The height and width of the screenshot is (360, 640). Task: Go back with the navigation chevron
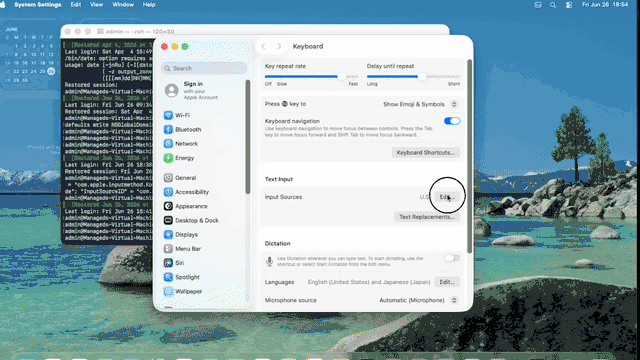(x=263, y=47)
